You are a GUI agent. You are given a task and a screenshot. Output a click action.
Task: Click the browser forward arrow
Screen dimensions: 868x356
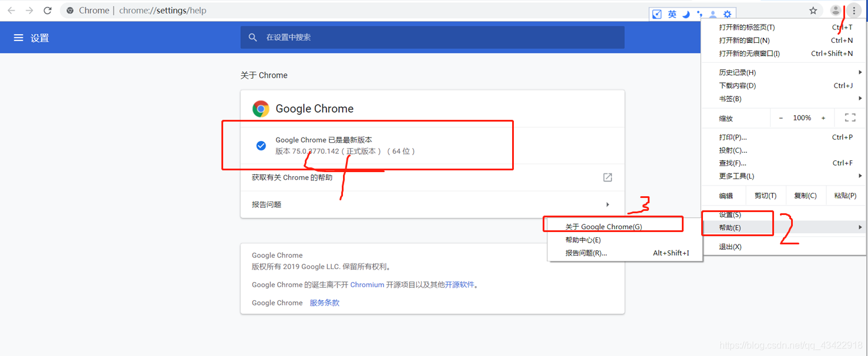click(29, 11)
